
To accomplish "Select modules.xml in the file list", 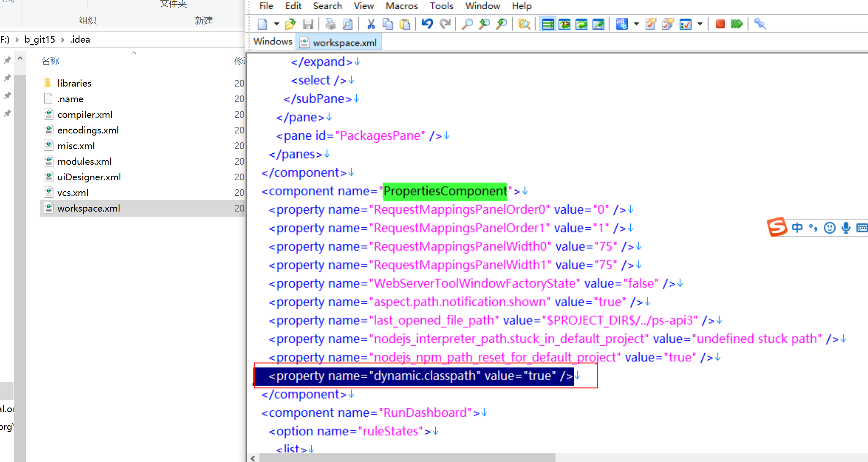I will [84, 161].
